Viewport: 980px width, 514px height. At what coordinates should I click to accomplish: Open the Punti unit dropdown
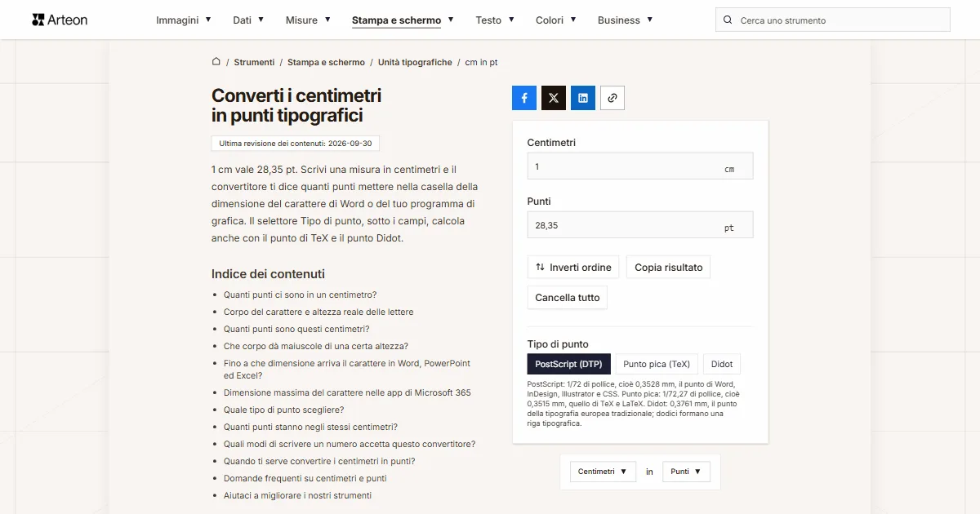(686, 472)
